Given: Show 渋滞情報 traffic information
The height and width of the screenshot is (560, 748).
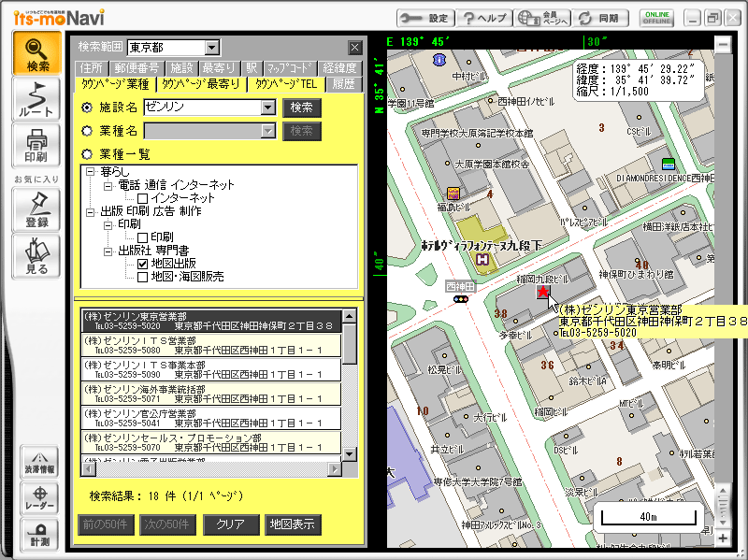Looking at the screenshot, I should click(39, 462).
